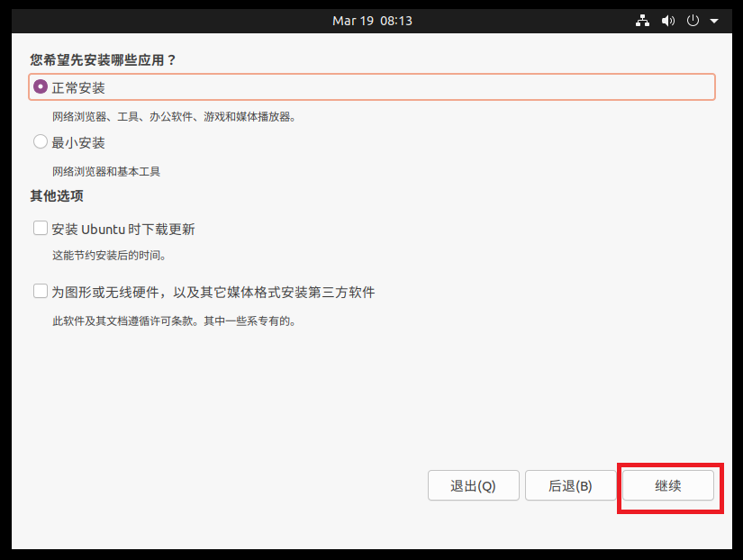743x560 pixels.
Task: Click the 其他选项 section heading
Action: pos(57,195)
